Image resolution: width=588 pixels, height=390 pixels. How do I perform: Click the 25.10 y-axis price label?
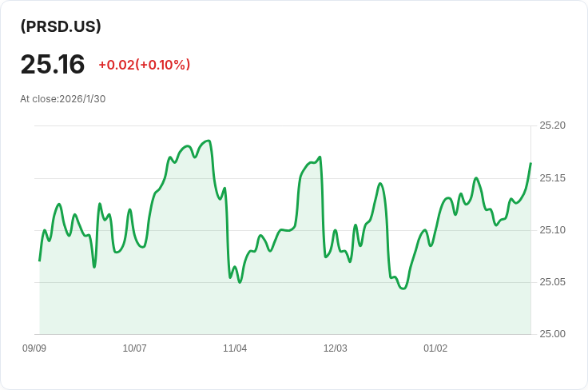coord(552,230)
